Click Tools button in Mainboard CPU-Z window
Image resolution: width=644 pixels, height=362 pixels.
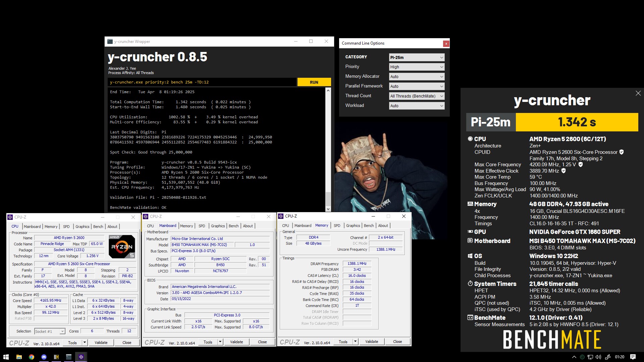coord(208,342)
